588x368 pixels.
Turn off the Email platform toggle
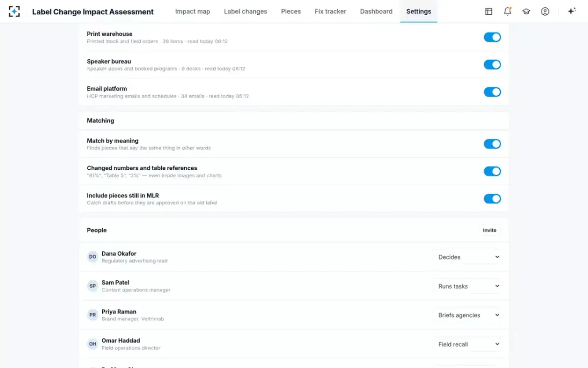tap(492, 92)
